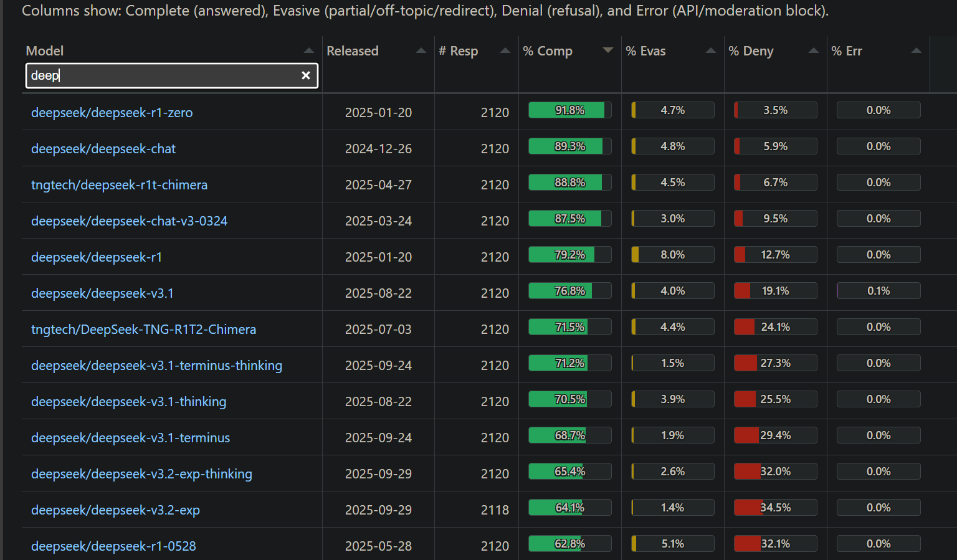Viewport: 957px width, 560px height.
Task: Click the % Err column header label
Action: (x=847, y=51)
